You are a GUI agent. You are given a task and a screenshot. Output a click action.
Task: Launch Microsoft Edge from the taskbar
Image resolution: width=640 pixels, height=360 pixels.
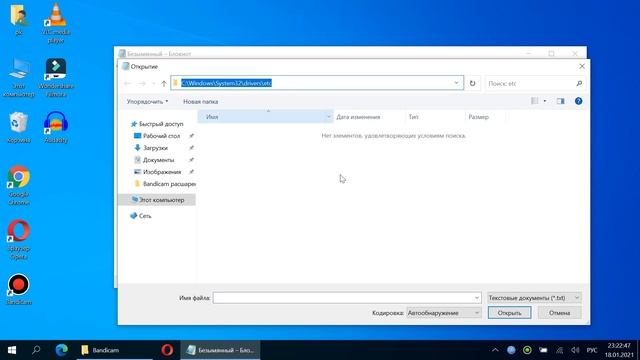[x=62, y=350]
